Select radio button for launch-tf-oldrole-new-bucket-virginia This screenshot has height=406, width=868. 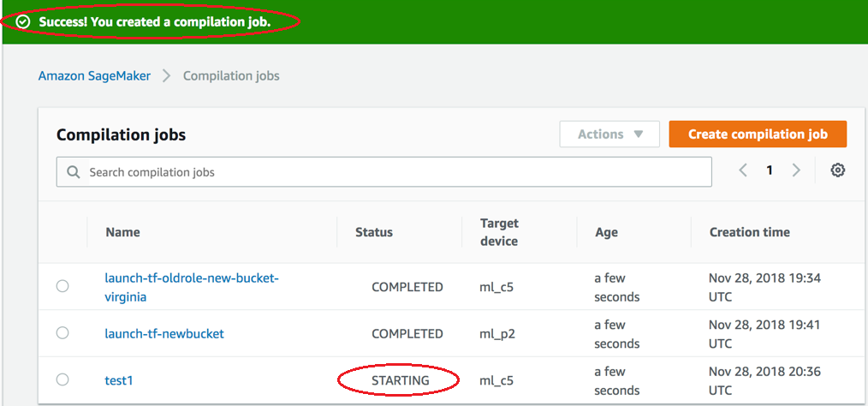pyautogui.click(x=62, y=287)
